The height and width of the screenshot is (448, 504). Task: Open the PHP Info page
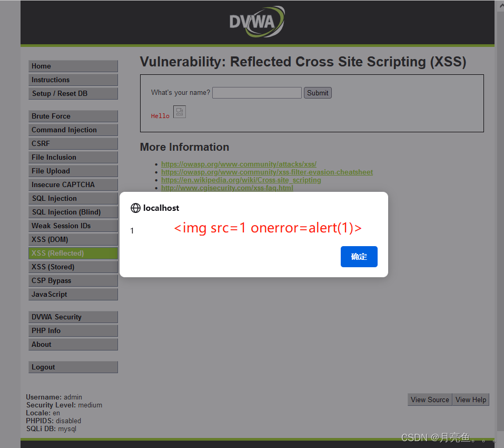pos(73,330)
